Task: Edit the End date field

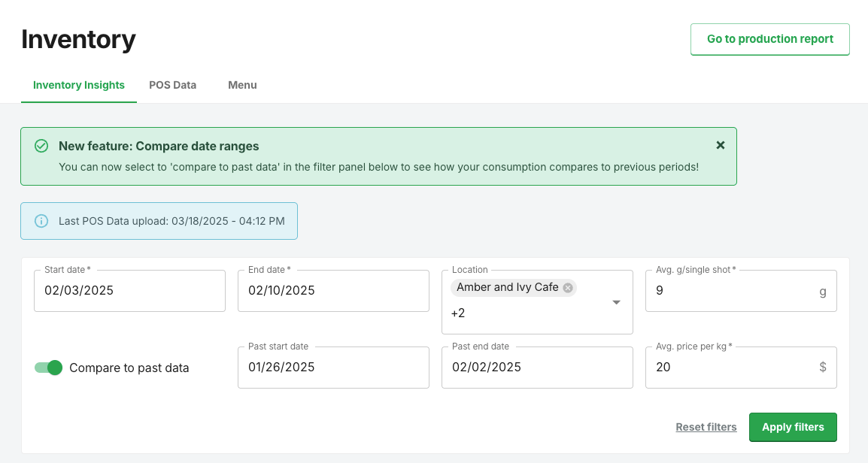Action: 333,290
